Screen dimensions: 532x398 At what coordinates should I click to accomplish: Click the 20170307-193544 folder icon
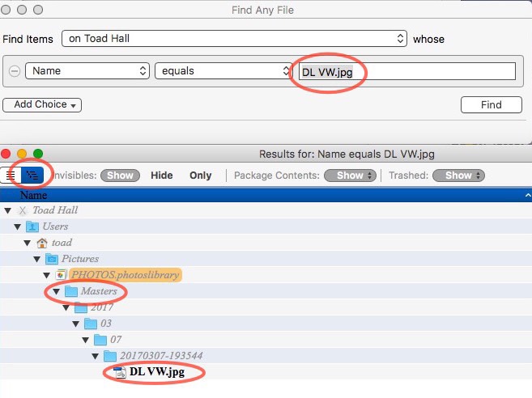[x=110, y=356]
